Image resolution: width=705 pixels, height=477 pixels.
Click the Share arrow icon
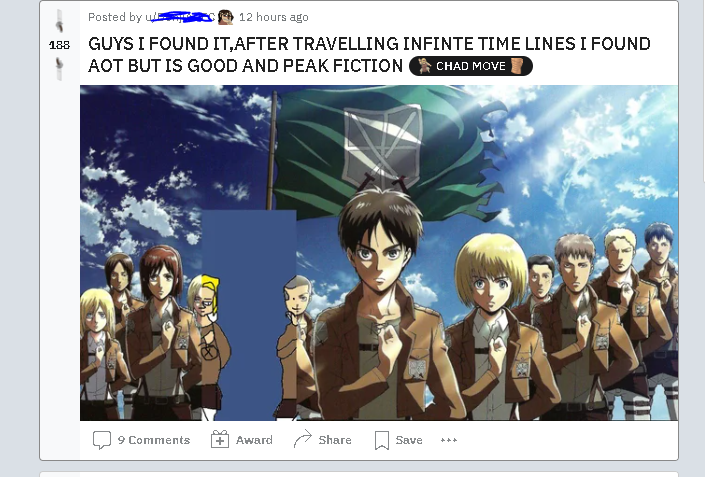coord(303,439)
